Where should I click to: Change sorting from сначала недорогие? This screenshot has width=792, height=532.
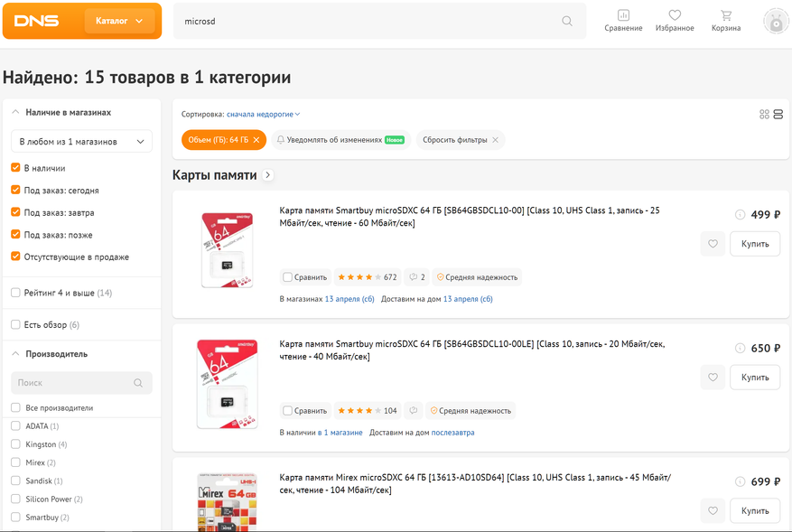263,115
